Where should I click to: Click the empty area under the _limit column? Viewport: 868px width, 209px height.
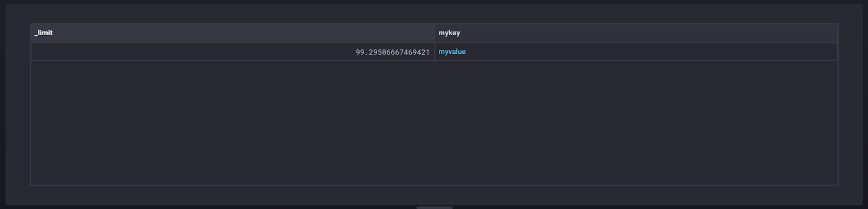(x=232, y=123)
